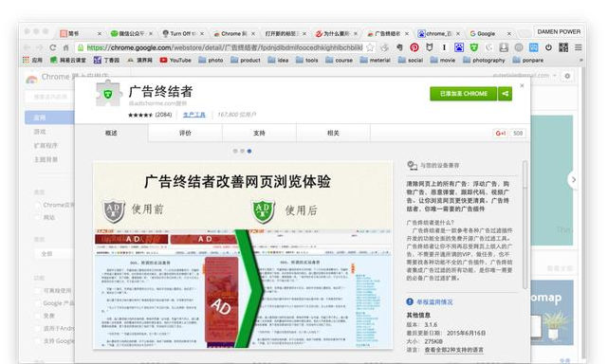Viewport: 608px width, 364px height.
Task: Open the photography bookmarks folder
Action: (x=484, y=60)
